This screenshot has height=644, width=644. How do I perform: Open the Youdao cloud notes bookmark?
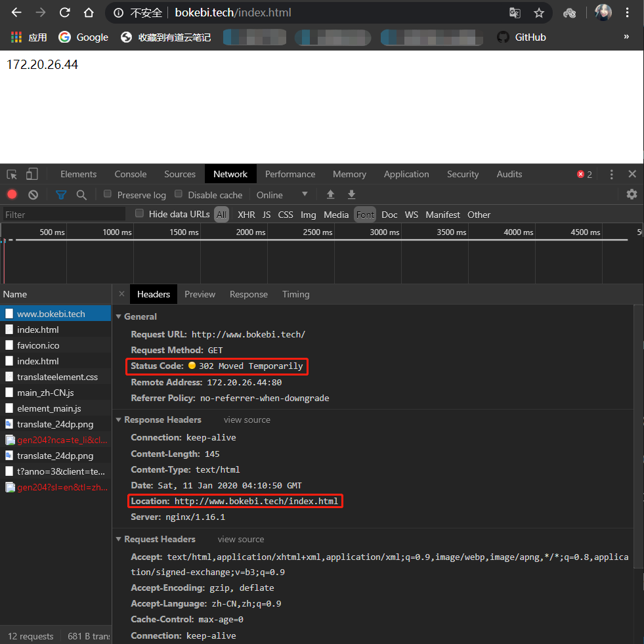coord(166,37)
